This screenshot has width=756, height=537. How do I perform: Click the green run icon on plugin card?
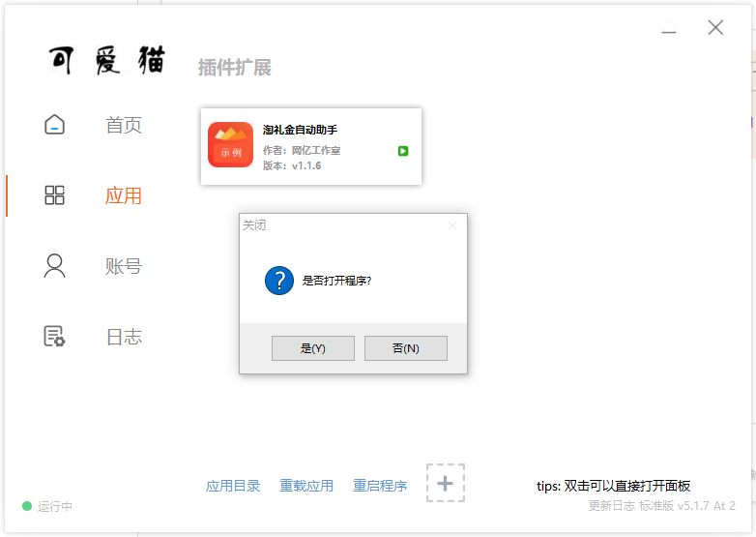[x=403, y=151]
